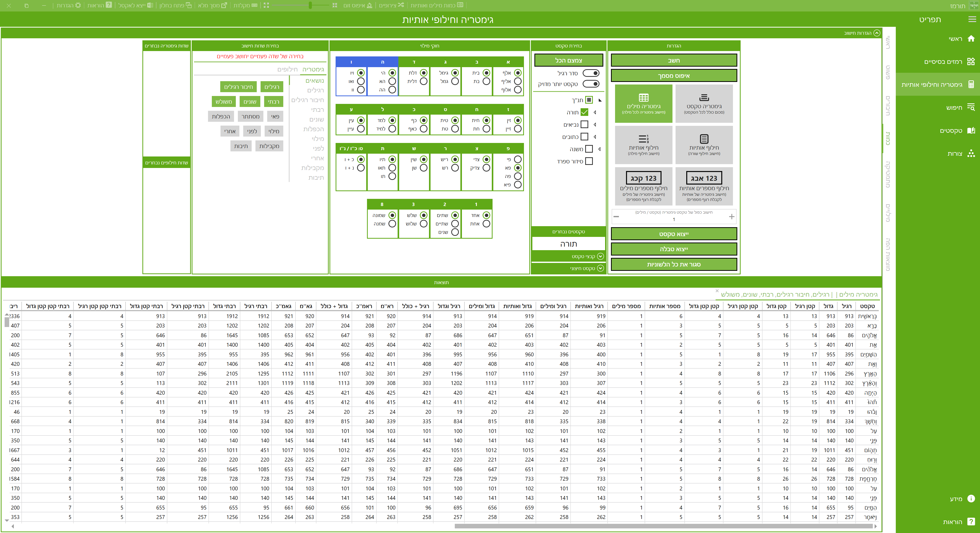980x533 pixels.
Task: Click the zoom slider in top toolbar
Action: coord(310,5)
